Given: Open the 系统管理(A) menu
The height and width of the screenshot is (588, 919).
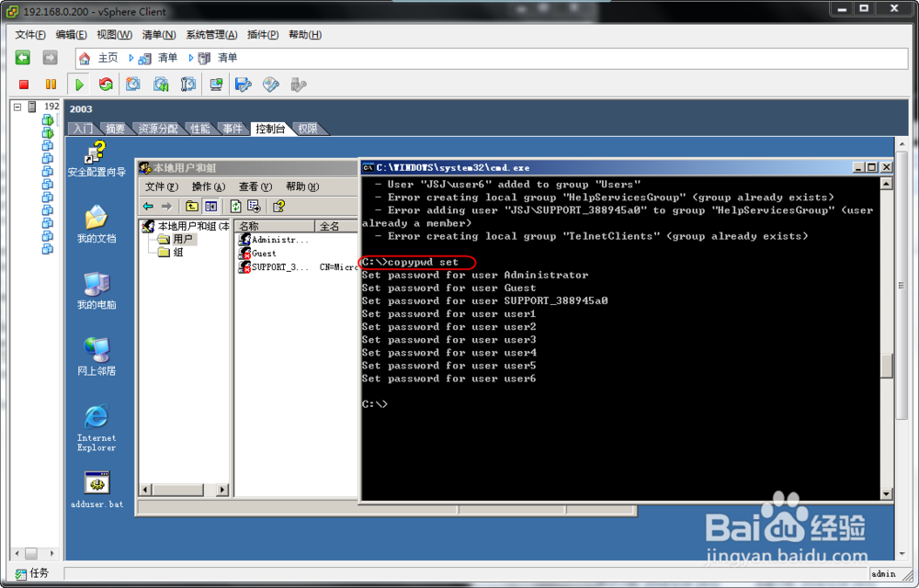Looking at the screenshot, I should coord(211,35).
